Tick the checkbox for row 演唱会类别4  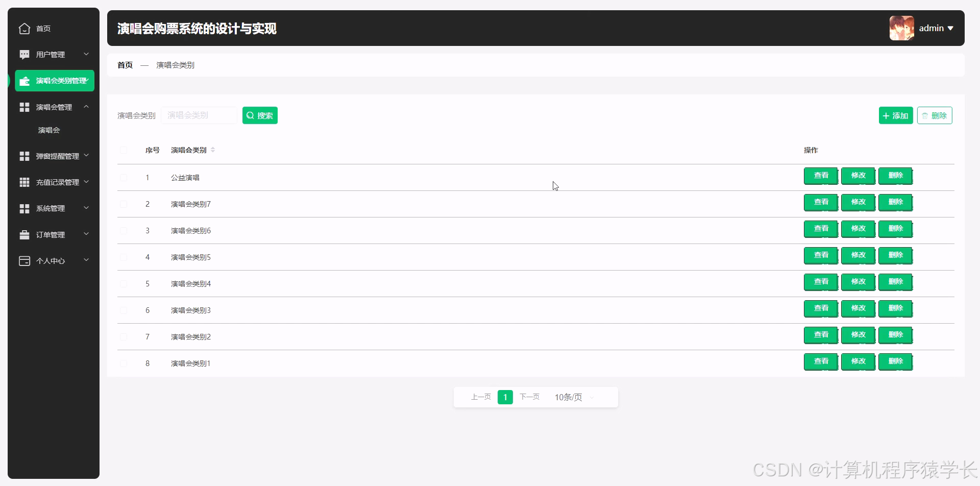[124, 284]
